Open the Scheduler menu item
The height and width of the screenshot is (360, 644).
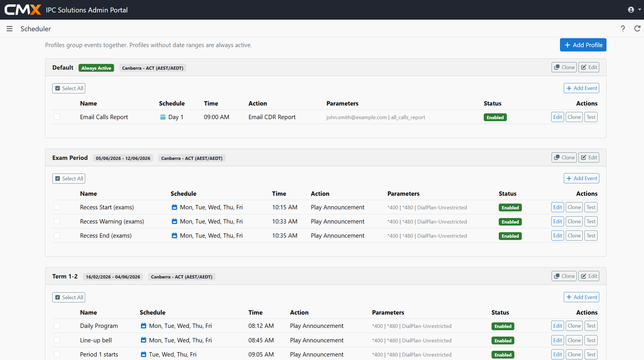point(36,29)
